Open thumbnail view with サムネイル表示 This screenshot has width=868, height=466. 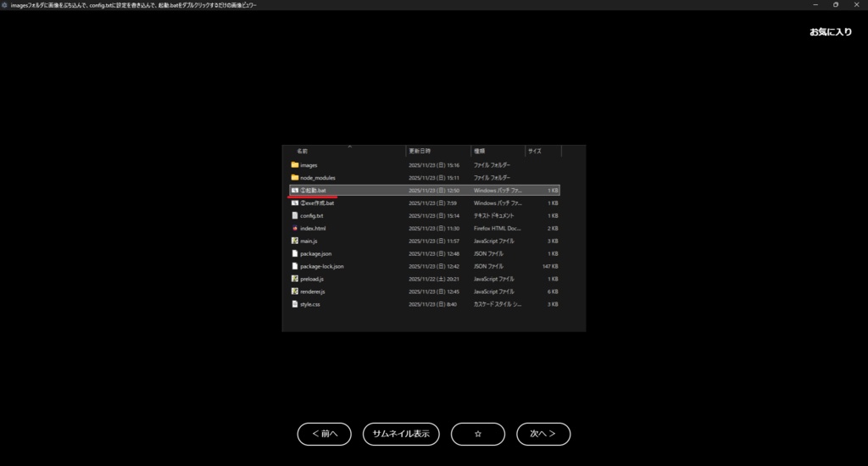click(x=401, y=434)
